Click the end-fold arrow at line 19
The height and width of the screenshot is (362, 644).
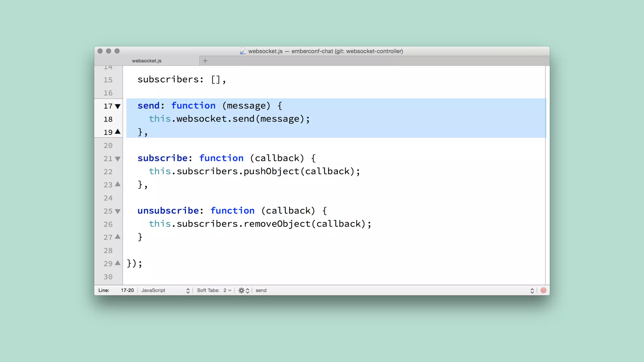[x=118, y=132]
